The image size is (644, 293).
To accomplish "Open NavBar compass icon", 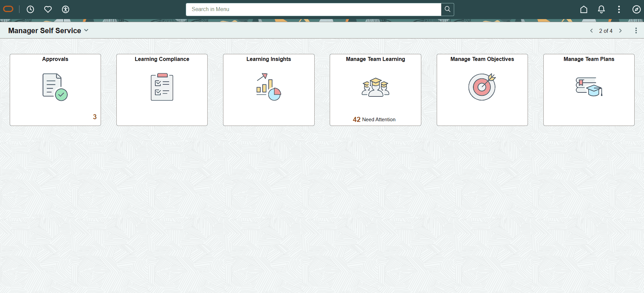I will click(x=636, y=9).
